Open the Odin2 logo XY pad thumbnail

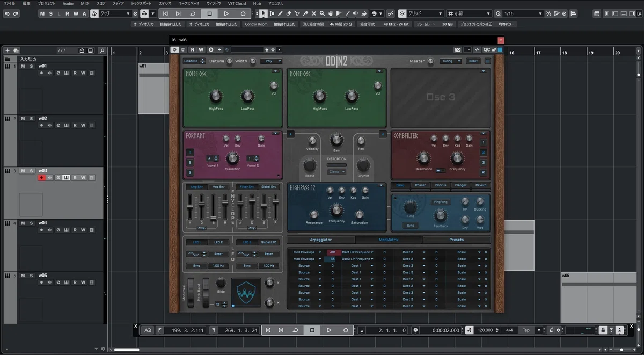click(x=246, y=293)
